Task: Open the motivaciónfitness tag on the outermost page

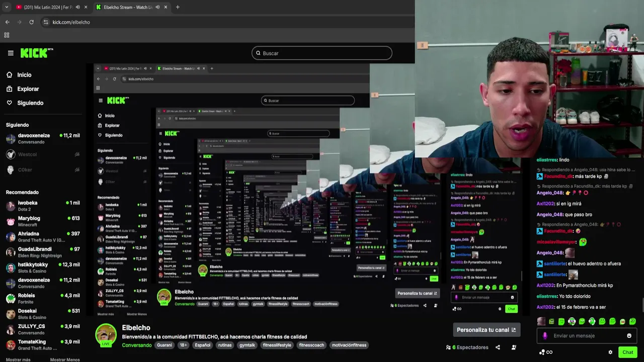Action: 349,345
